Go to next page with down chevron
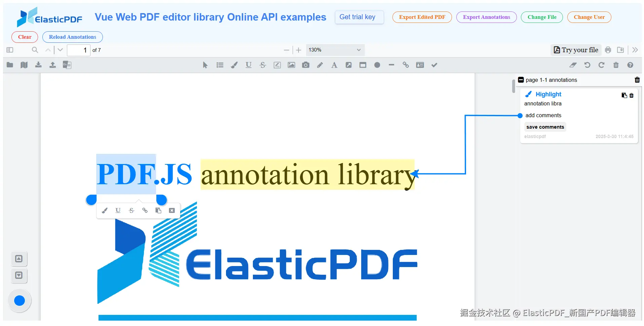 [x=60, y=50]
